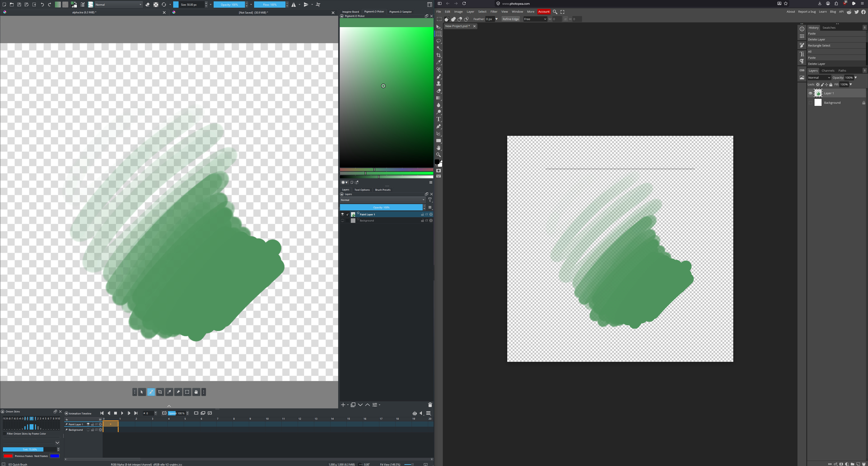
Task: Select the Crop tool in Photopea
Action: pyautogui.click(x=439, y=55)
